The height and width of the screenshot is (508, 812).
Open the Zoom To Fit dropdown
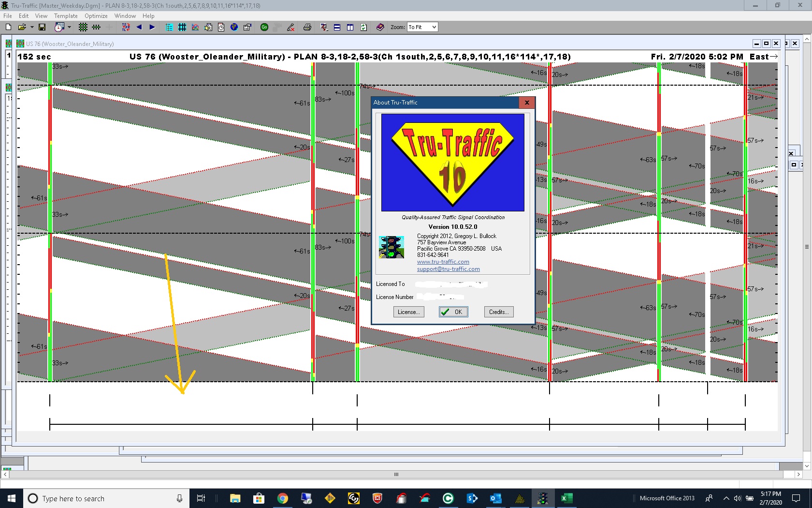422,27
